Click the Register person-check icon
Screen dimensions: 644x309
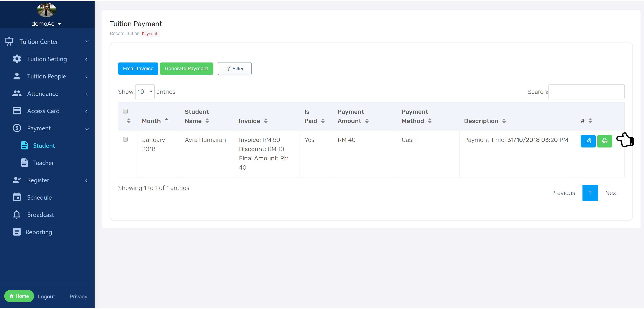tap(17, 180)
